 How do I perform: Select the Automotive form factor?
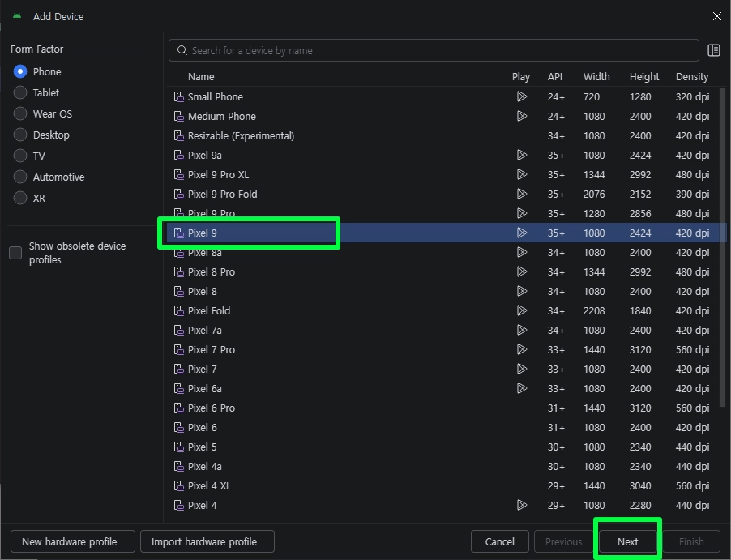tap(20, 177)
